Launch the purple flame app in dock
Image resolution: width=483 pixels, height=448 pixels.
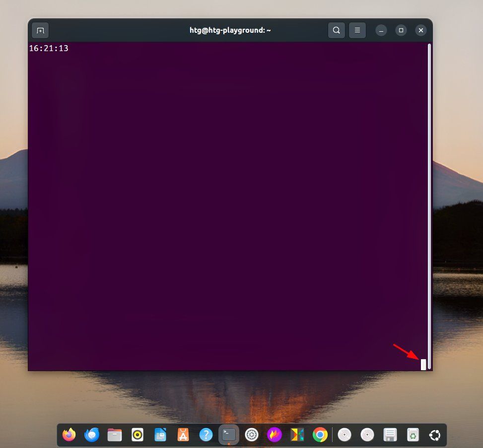(275, 435)
